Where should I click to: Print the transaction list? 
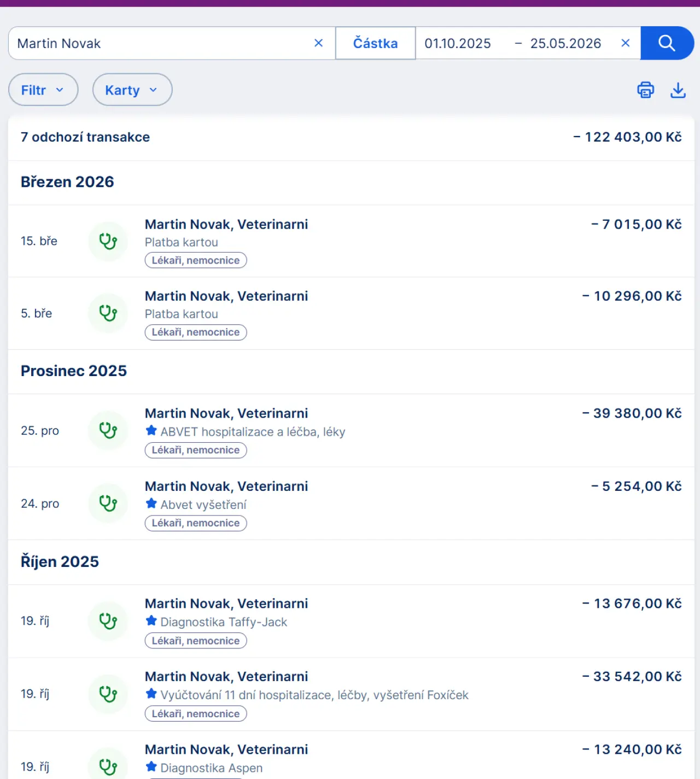click(645, 90)
